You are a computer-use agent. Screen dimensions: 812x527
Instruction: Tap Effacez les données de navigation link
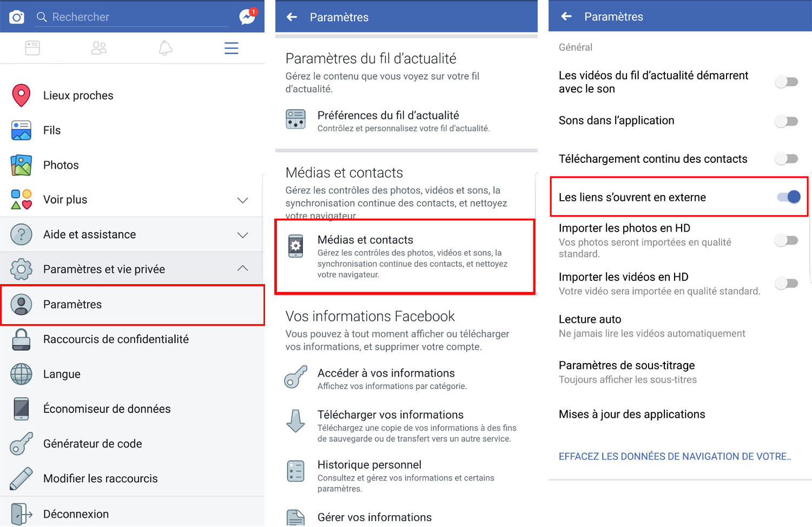(x=675, y=456)
